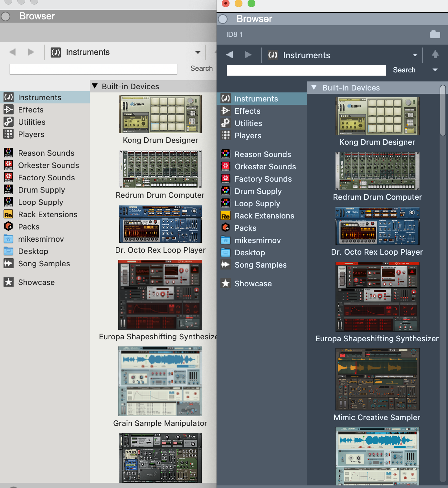Viewport: 448px width, 488px height.
Task: Click Loop Supply refill icon in dark Browser
Action: tap(225, 203)
